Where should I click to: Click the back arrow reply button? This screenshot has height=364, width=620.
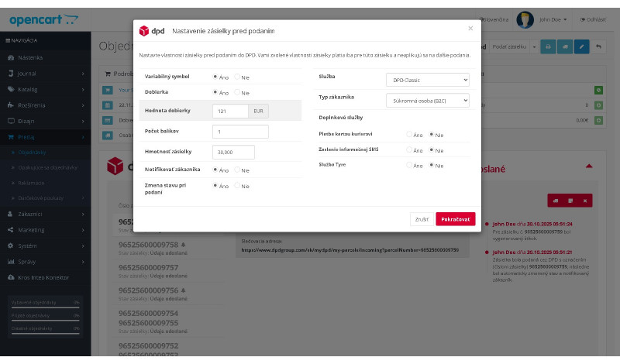[598, 46]
